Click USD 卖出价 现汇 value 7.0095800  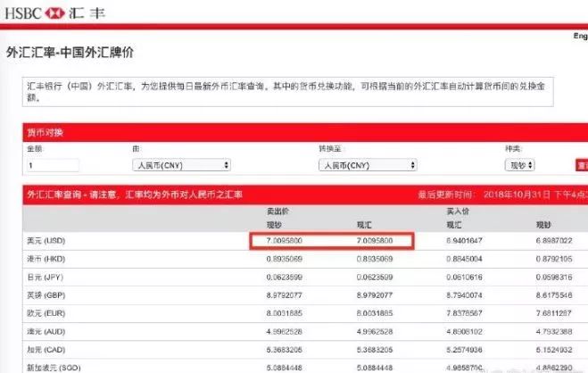coord(375,241)
